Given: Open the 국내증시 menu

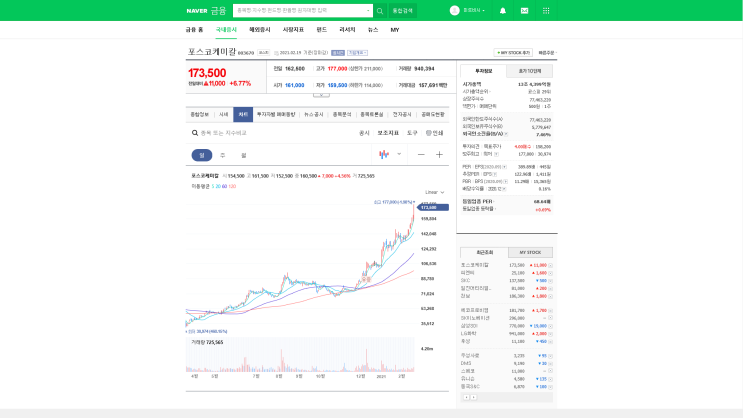Looking at the screenshot, I should click(x=226, y=30).
